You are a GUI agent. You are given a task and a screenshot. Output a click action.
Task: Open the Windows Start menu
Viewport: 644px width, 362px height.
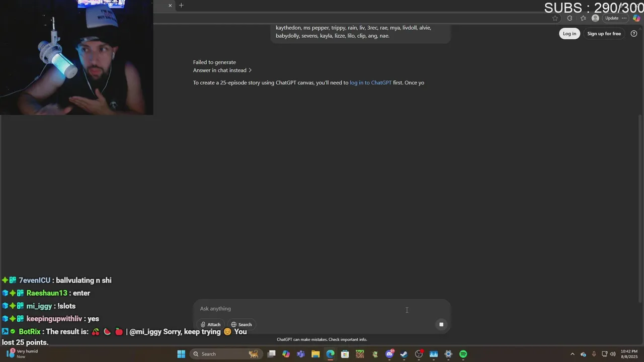[181, 354]
